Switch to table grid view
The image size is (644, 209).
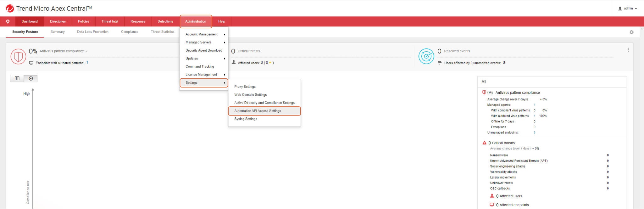click(17, 78)
